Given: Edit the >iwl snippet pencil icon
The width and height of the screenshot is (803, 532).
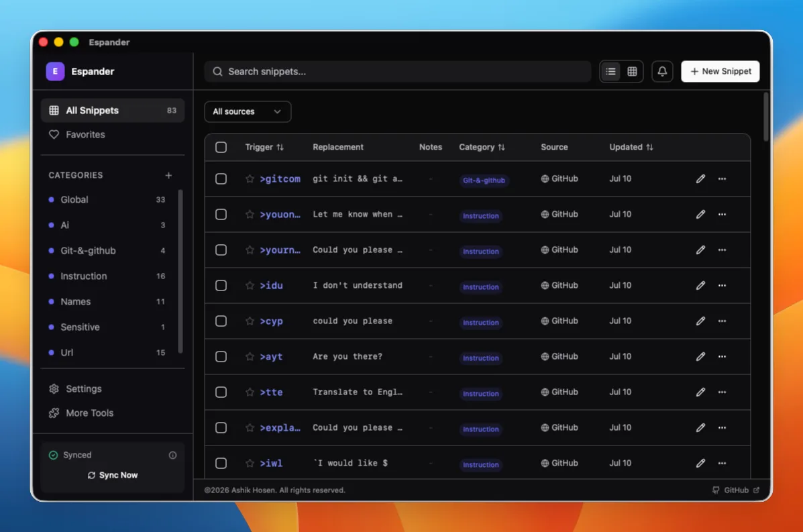Looking at the screenshot, I should pyautogui.click(x=700, y=464).
